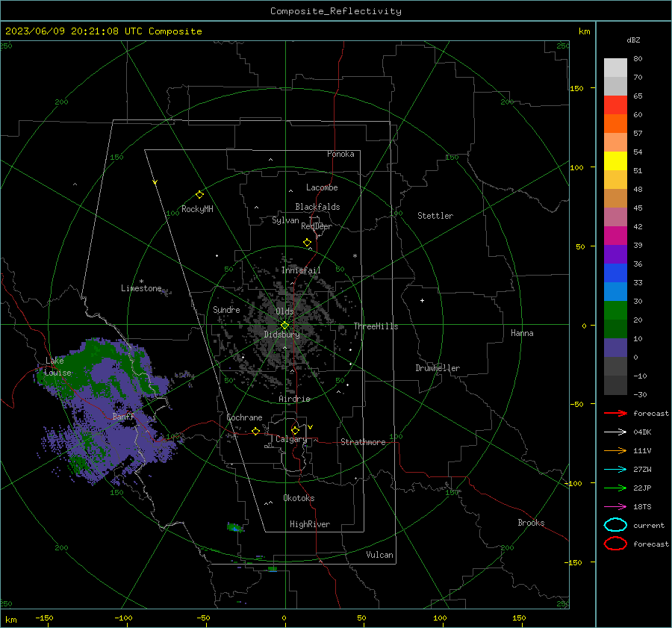The width and height of the screenshot is (672, 628).
Task: Click the Stettler label
Action: (435, 216)
